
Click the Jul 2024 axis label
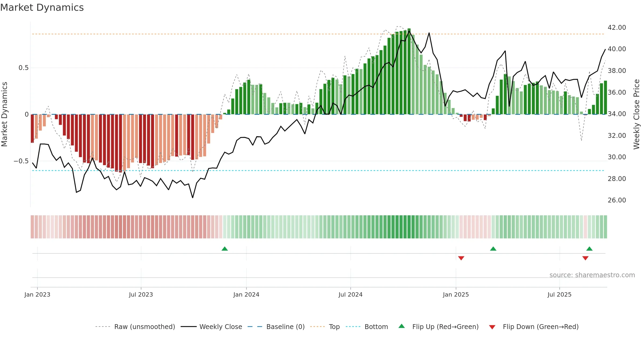tap(350, 294)
